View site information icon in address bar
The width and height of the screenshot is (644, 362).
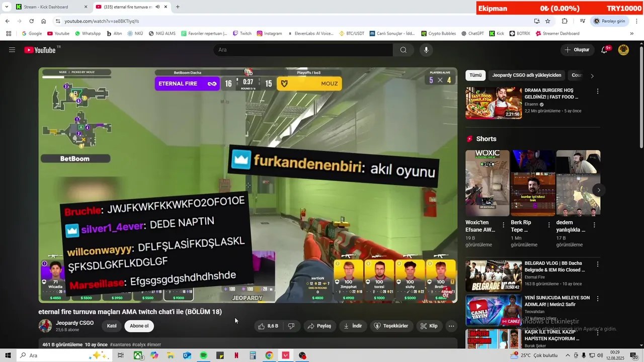point(58,21)
